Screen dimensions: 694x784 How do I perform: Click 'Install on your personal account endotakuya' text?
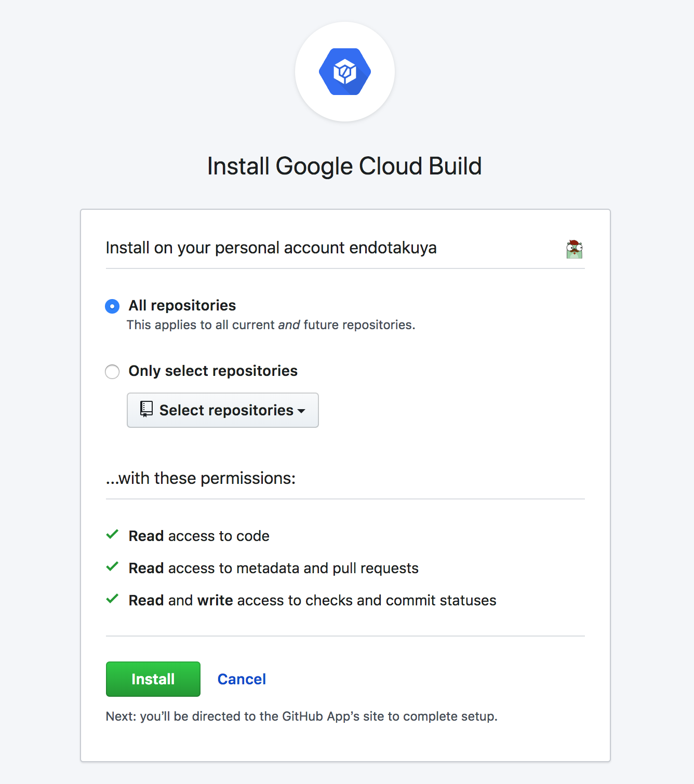(x=271, y=248)
